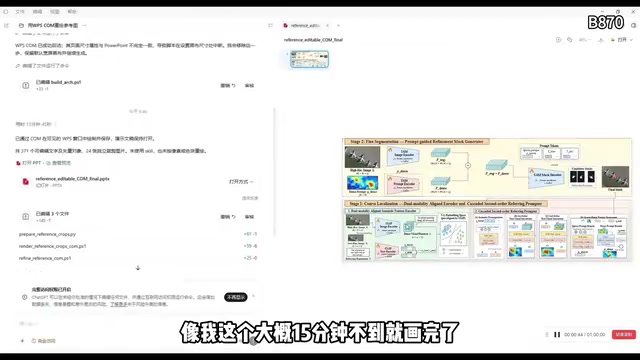640x360 pixels.
Task: Click the slide preview architecture diagram
Action: (x=487, y=200)
